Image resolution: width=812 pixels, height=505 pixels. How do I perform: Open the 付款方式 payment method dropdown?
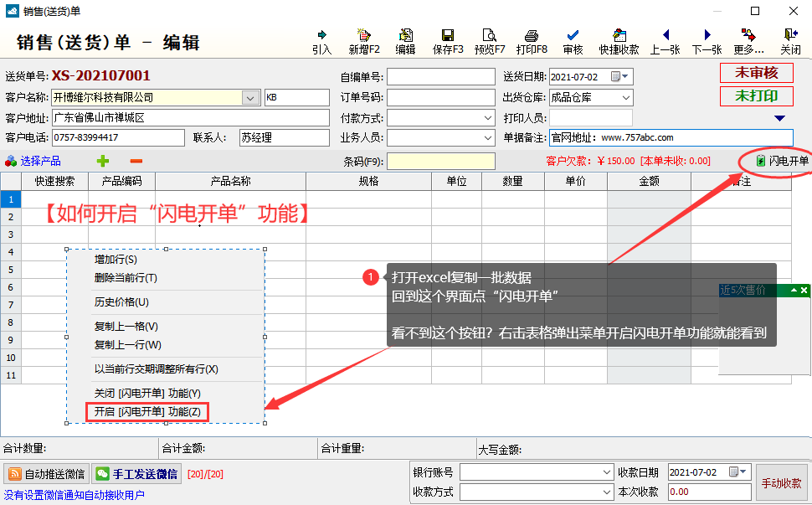tap(488, 118)
